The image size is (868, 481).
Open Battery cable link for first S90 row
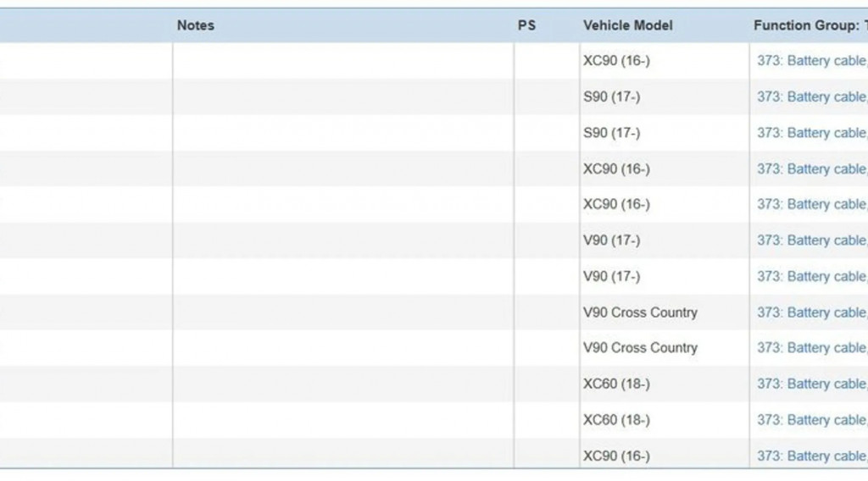tap(811, 97)
